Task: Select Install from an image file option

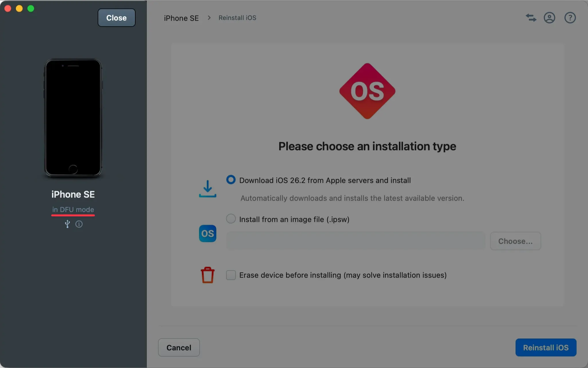Action: click(x=231, y=219)
